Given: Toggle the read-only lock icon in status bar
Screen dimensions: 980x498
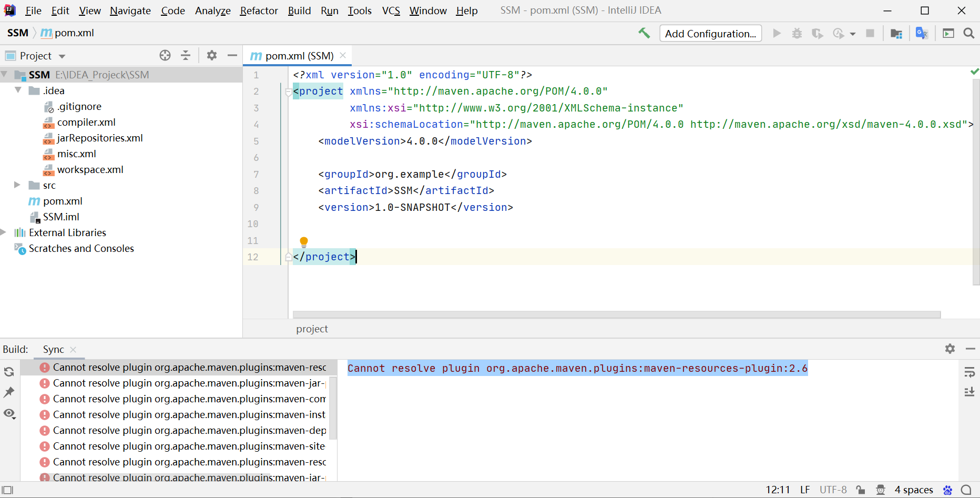Looking at the screenshot, I should (861, 490).
